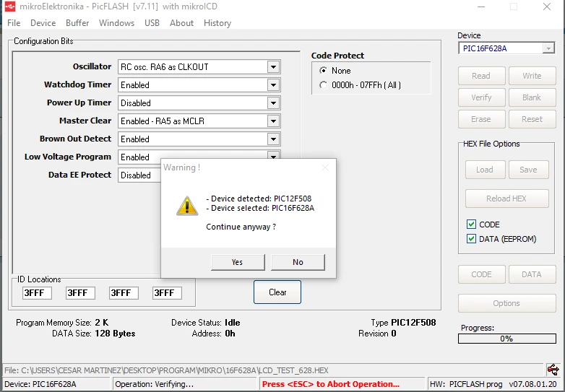This screenshot has height=392, width=565.
Task: Open the Device menu
Action: click(x=43, y=23)
